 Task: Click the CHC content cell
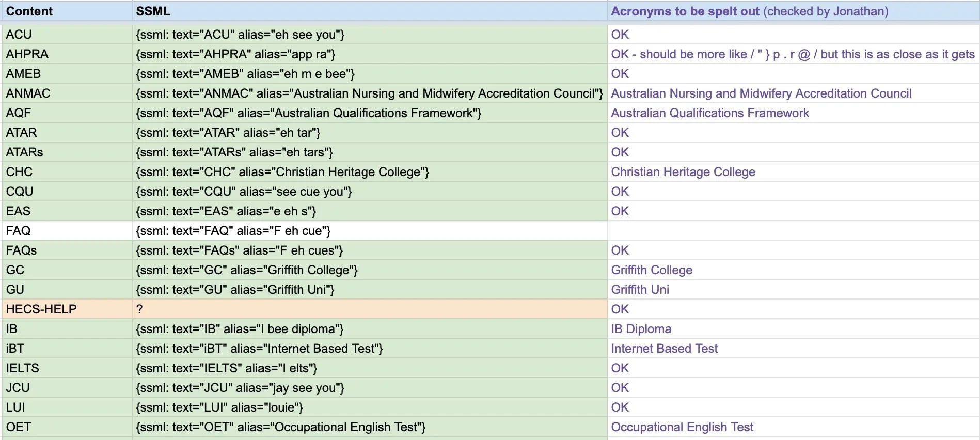point(68,172)
